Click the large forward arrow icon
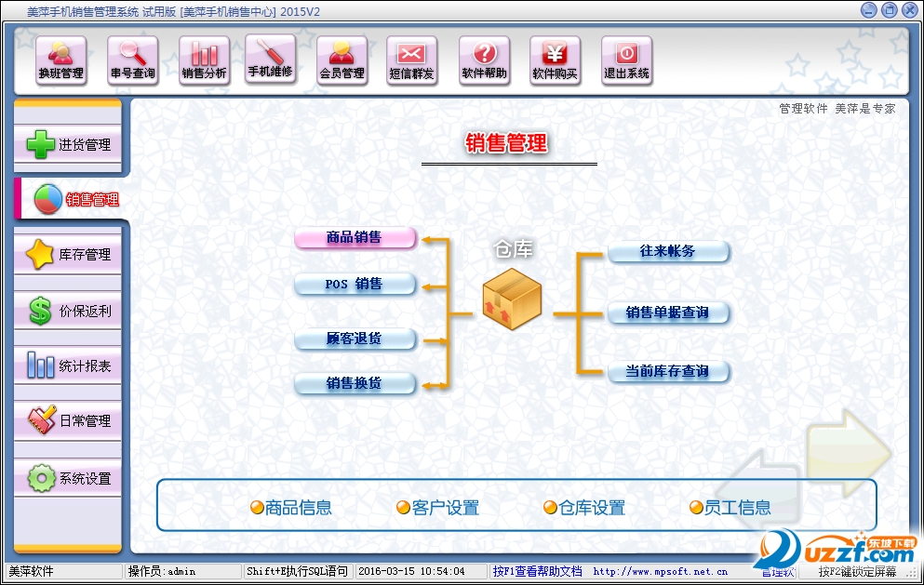The width and height of the screenshot is (924, 585). [849, 454]
